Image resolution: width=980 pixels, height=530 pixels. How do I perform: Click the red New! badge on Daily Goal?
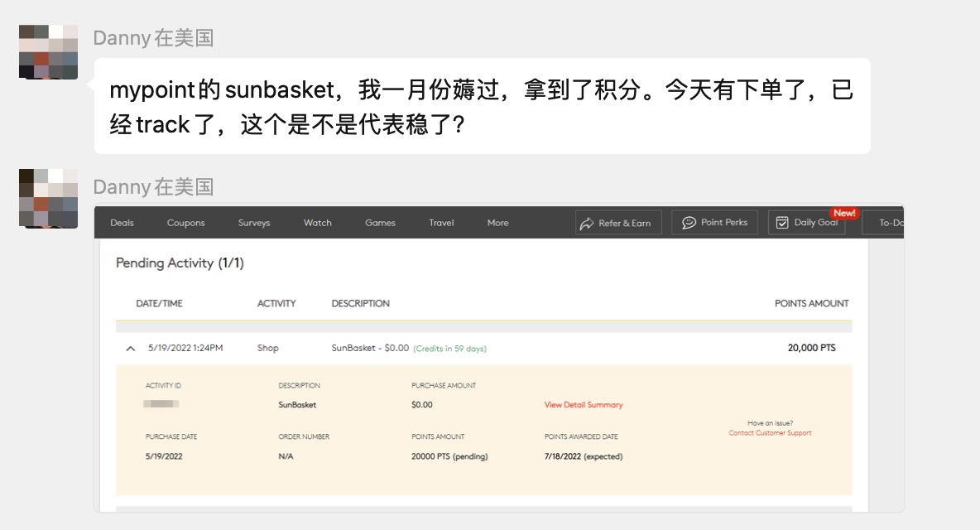click(843, 212)
